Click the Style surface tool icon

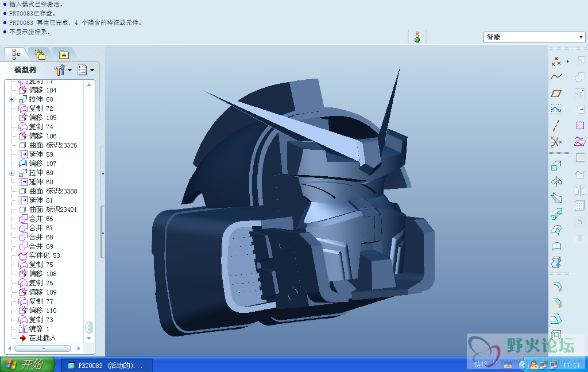556,246
